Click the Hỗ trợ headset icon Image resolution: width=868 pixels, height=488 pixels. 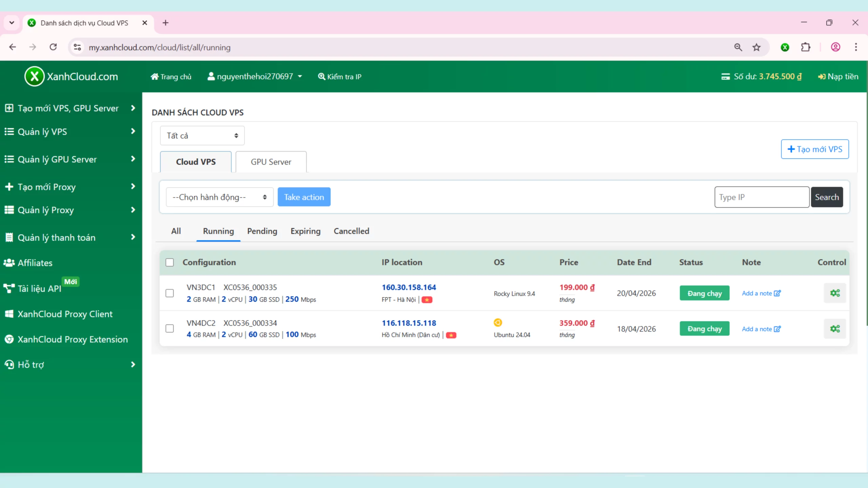9,364
